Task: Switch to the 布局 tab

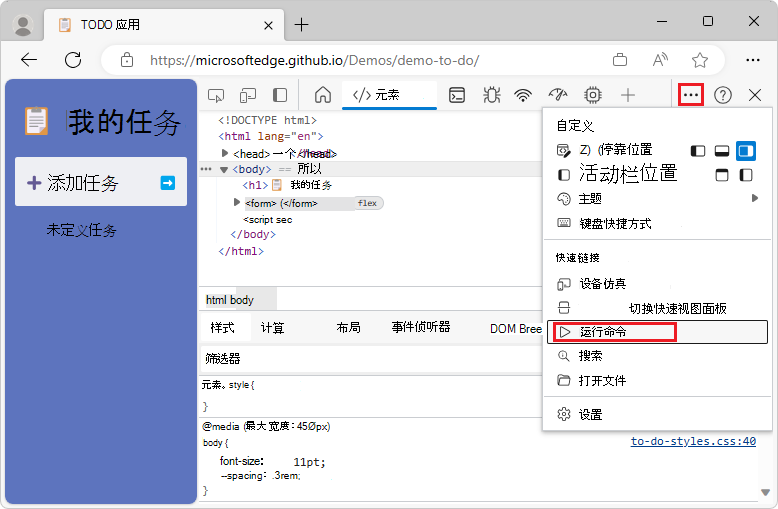Action: [348, 327]
